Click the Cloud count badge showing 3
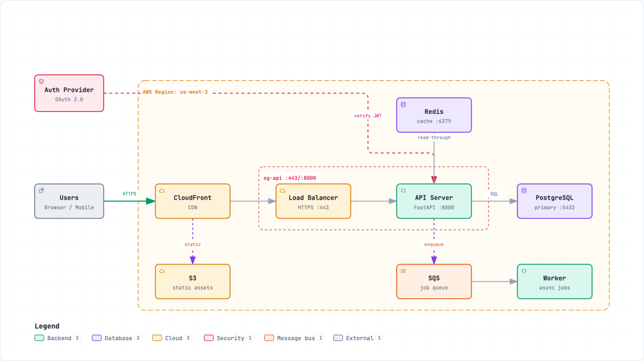This screenshot has height=361, width=644. click(x=188, y=338)
